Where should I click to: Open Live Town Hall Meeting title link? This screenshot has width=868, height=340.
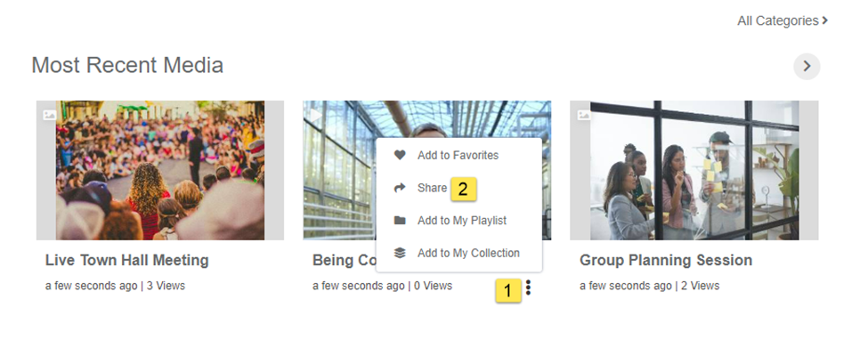126,260
